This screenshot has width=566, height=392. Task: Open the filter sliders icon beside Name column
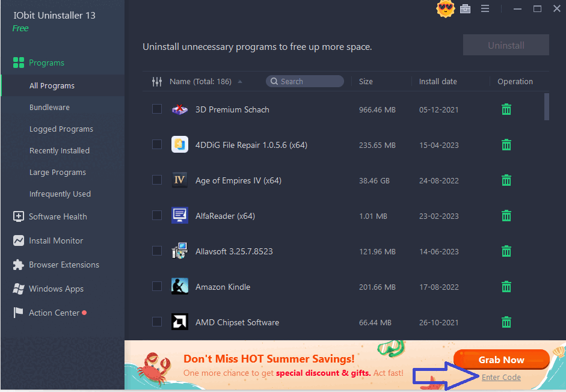(x=156, y=81)
